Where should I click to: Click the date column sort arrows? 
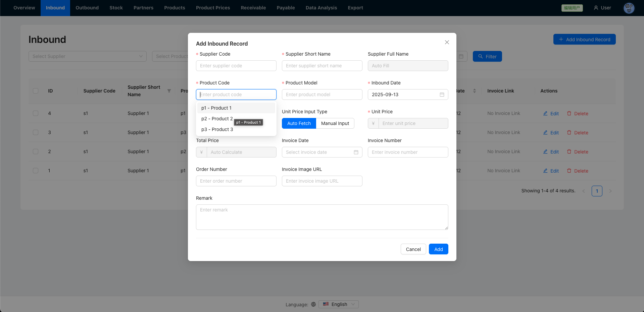[x=474, y=91]
